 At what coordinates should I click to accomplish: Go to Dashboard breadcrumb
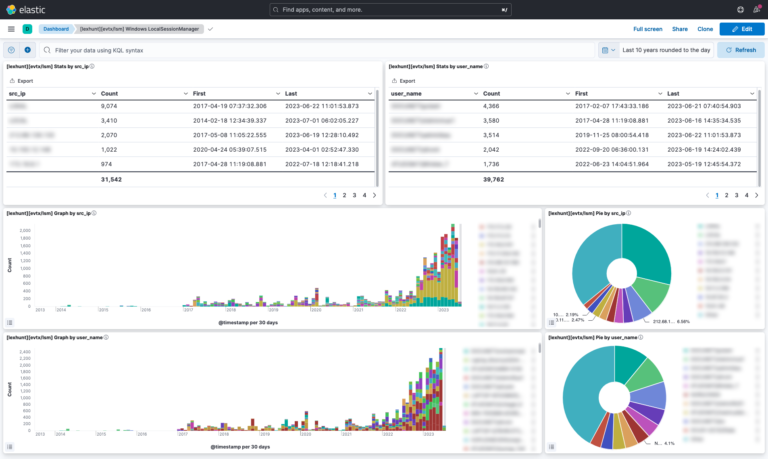[x=55, y=29]
